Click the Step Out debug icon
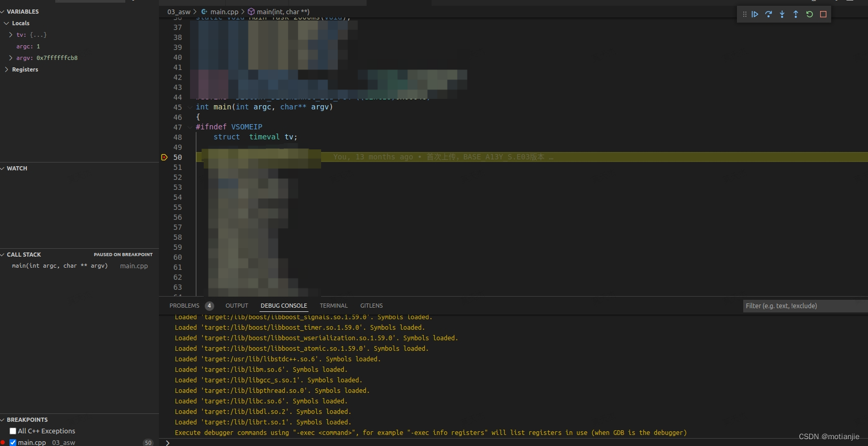The height and width of the screenshot is (446, 868). (x=796, y=14)
